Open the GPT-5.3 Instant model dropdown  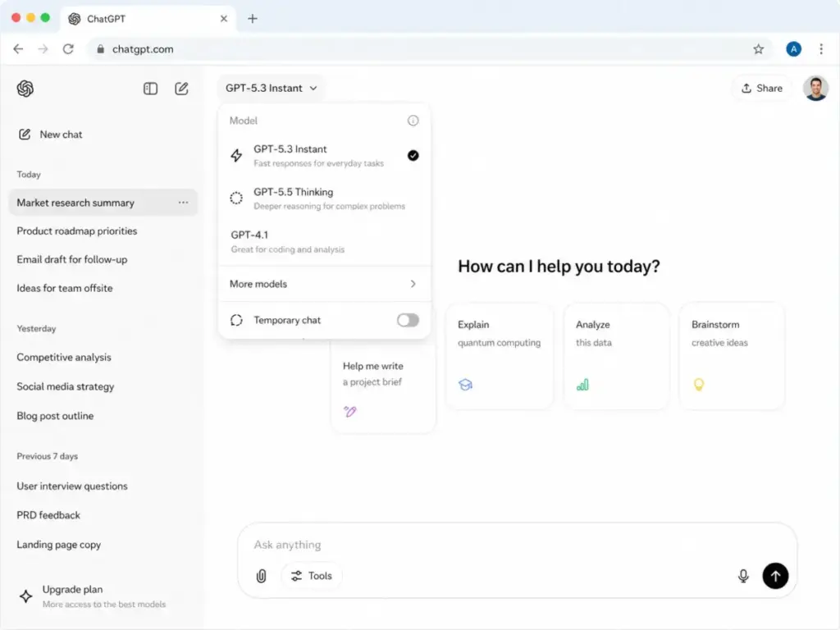pyautogui.click(x=271, y=89)
